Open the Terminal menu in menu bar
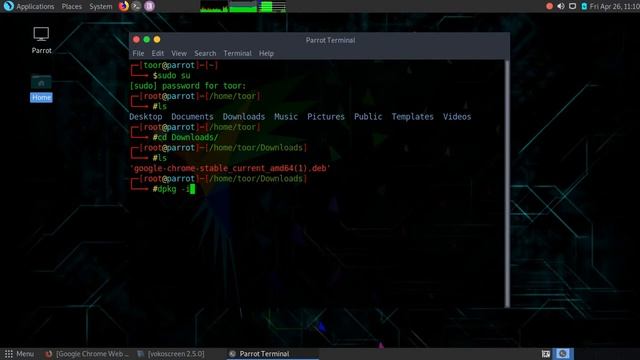This screenshot has width=640, height=360. (237, 53)
